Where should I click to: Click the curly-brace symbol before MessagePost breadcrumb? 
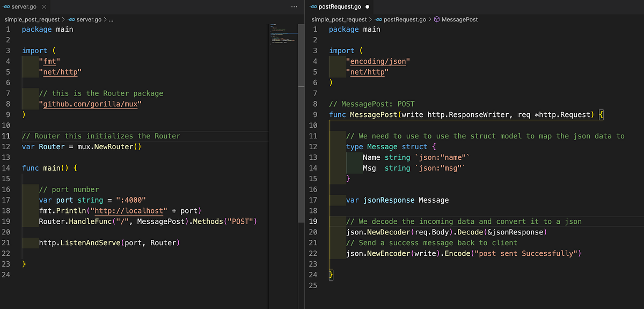pos(436,19)
